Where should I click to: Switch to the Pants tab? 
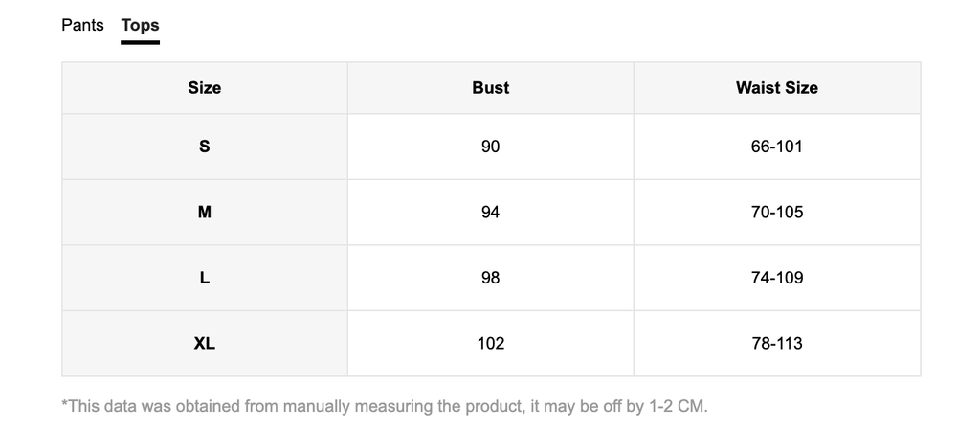coord(82,25)
